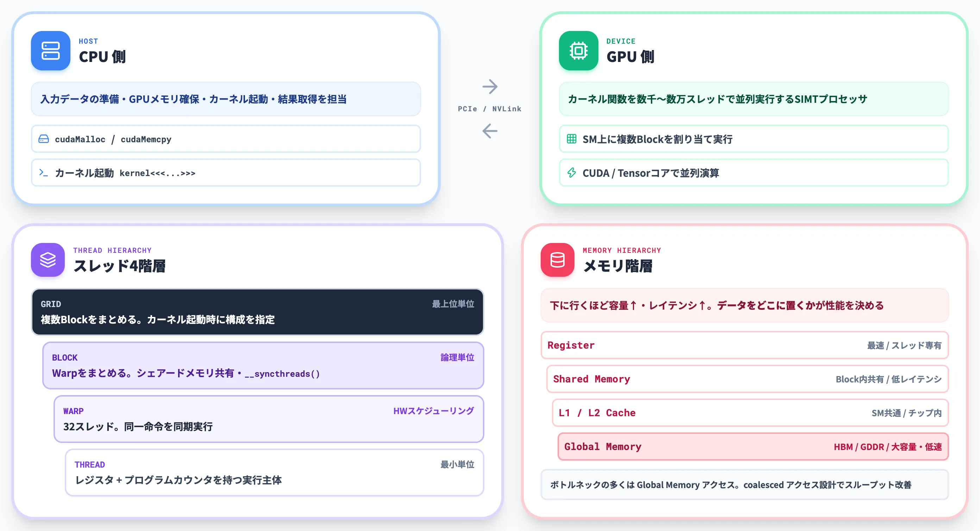The width and height of the screenshot is (980, 531).
Task: Click the Register memory row
Action: point(745,345)
